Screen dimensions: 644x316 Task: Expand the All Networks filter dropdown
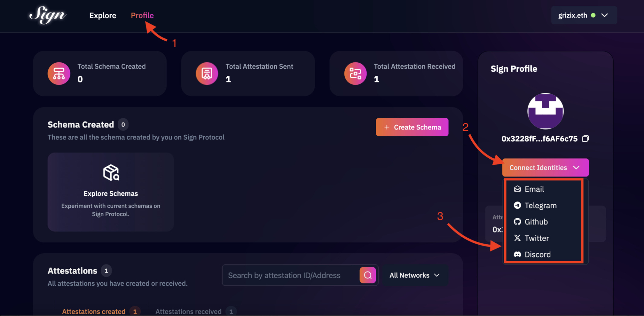pyautogui.click(x=414, y=275)
